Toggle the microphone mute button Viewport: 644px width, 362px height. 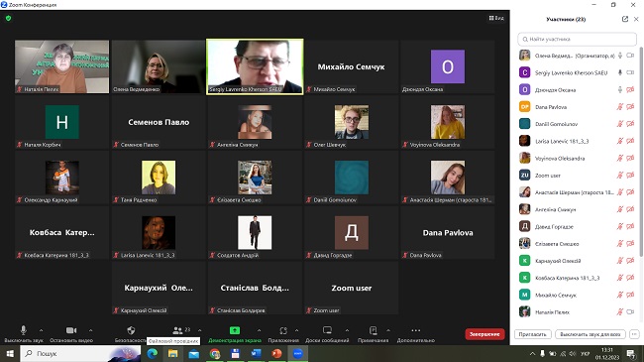point(24,330)
